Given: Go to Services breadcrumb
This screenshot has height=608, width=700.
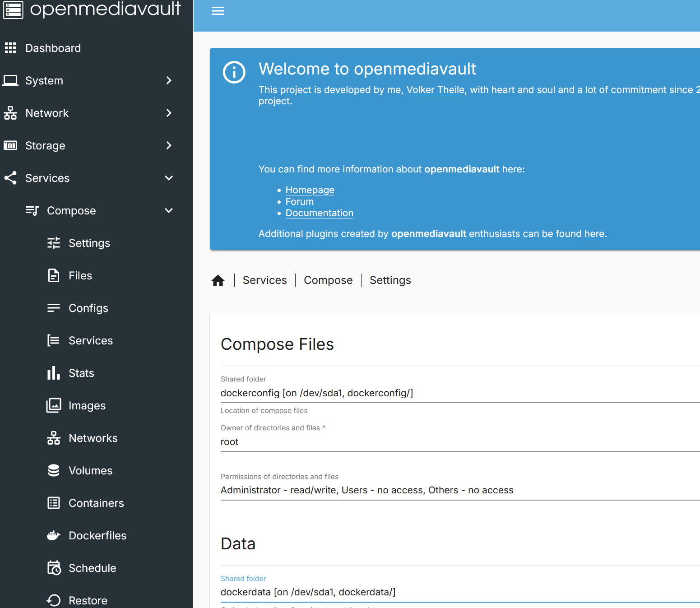Looking at the screenshot, I should pyautogui.click(x=265, y=280).
